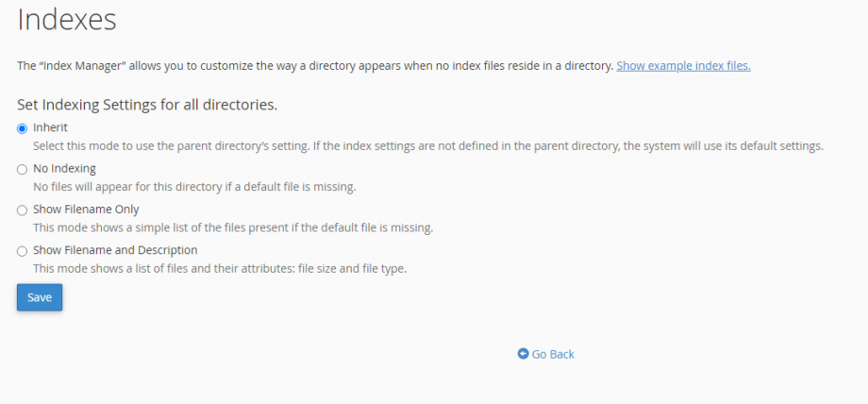Click the Show Filename and Description label

coord(115,250)
